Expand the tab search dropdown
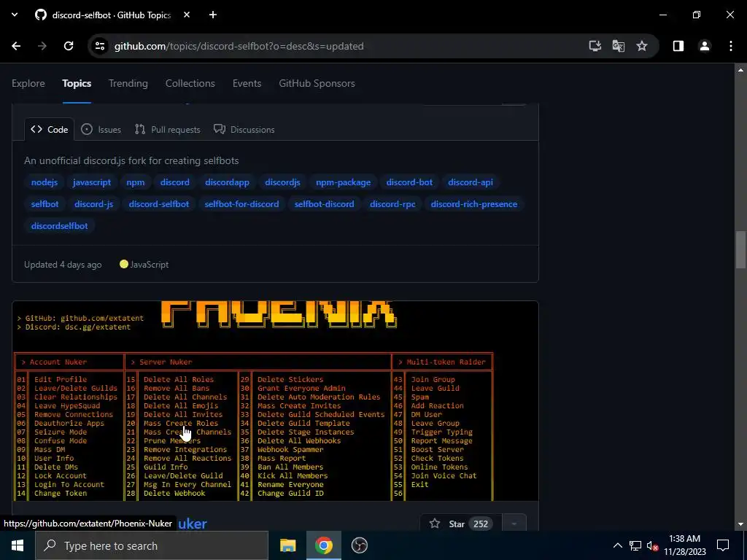 coord(15,15)
